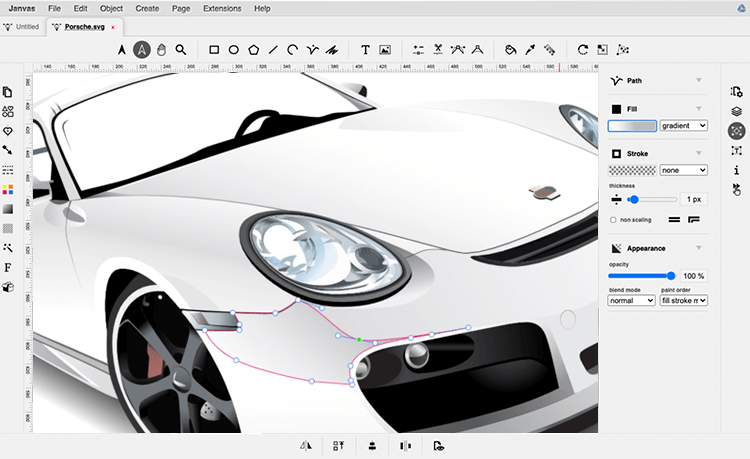The height and width of the screenshot is (459, 750).
Task: Collapse the Path section arrow
Action: (x=699, y=80)
